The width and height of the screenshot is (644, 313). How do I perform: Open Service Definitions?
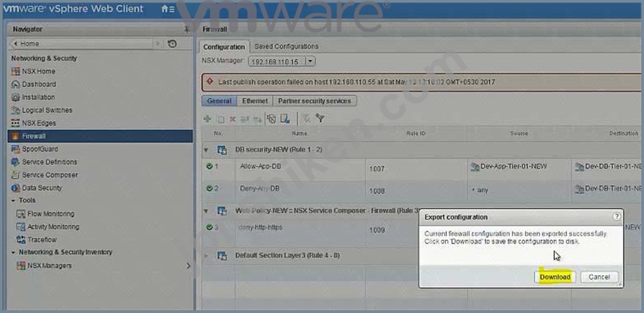click(49, 162)
